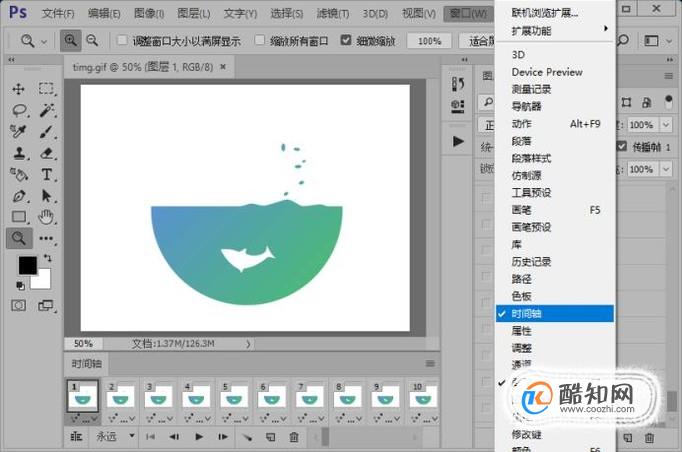Enable resize window to fit checkbox
The height and width of the screenshot is (452, 682).
click(122, 40)
